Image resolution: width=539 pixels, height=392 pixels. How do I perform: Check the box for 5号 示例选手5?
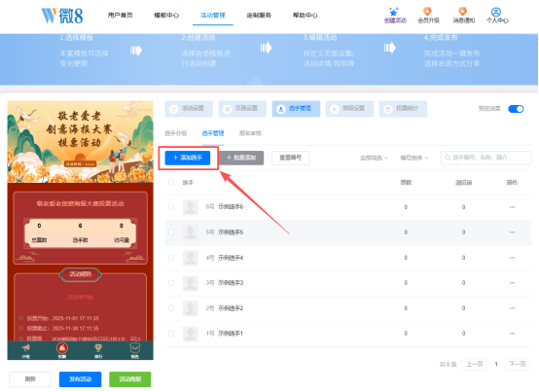pos(171,232)
